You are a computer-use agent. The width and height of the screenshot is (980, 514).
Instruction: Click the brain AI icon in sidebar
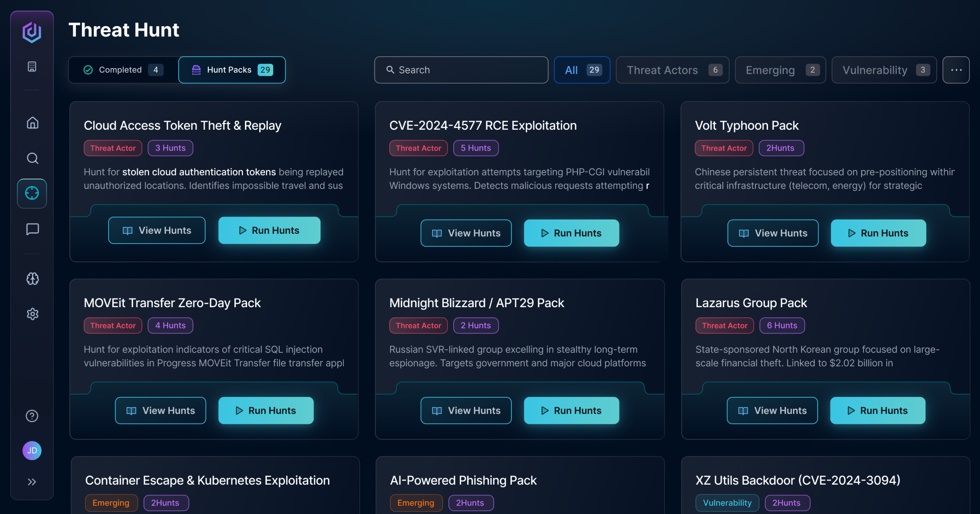pos(32,279)
